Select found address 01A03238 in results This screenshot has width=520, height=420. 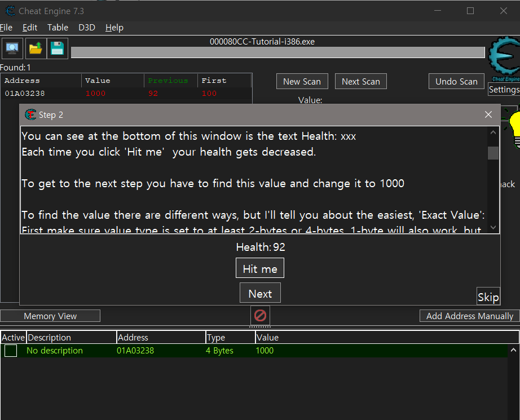[x=25, y=94]
